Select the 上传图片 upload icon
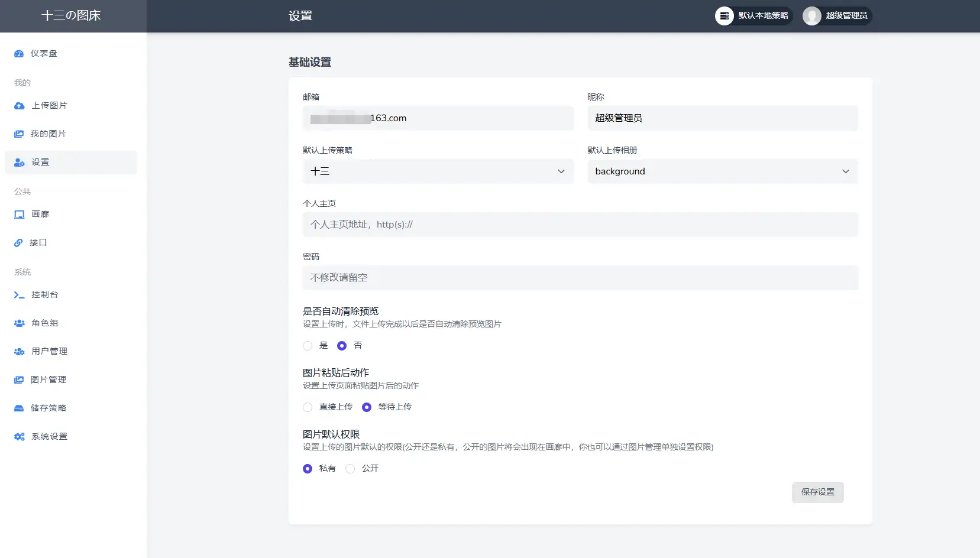Viewport: 980px width, 558px height. click(x=19, y=105)
